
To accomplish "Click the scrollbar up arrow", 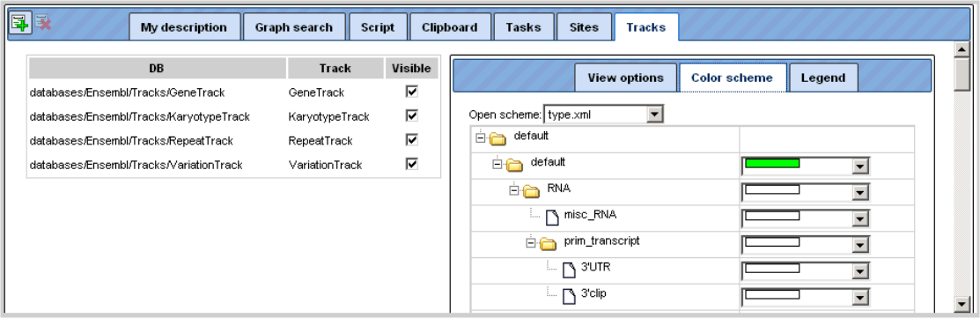I will 962,48.
